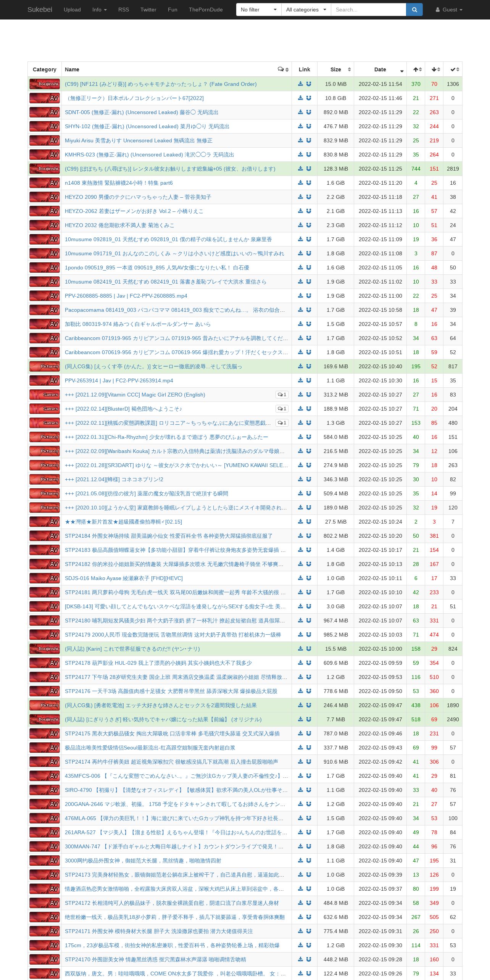
Task: Download torrent file for SDNT-005 row
Action: click(x=300, y=112)
